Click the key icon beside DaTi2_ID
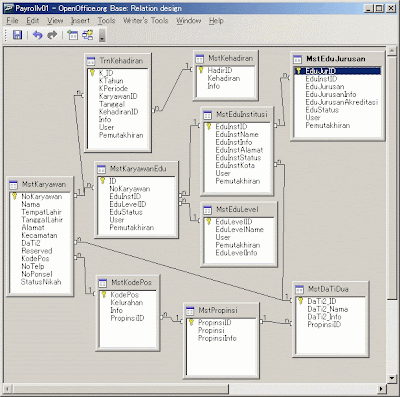Screen dimensions: 400x397 coord(300,301)
